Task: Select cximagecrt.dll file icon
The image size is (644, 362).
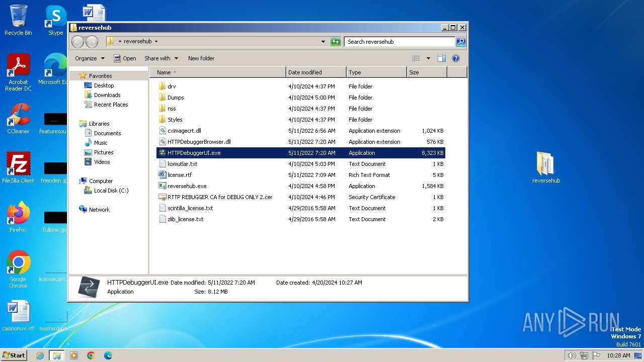Action: (162, 131)
